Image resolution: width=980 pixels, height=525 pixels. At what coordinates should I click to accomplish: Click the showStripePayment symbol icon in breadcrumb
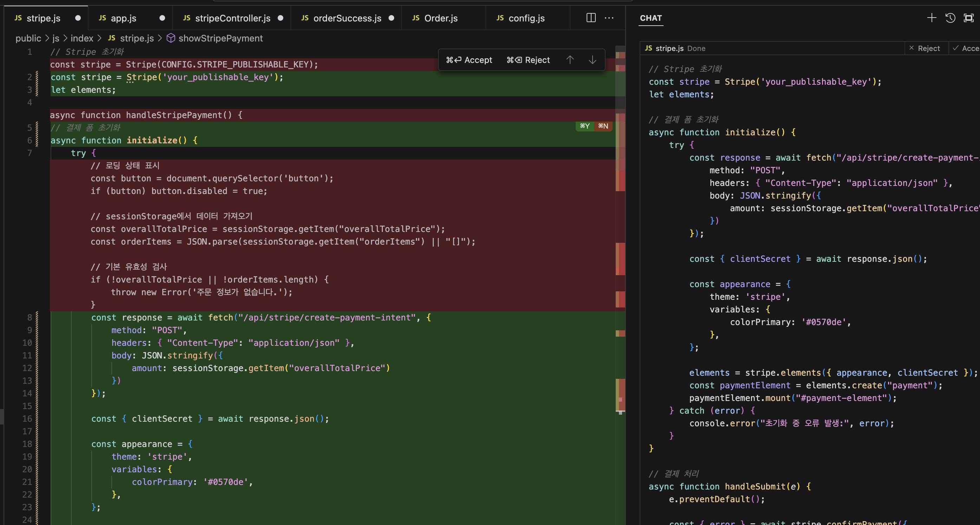171,38
